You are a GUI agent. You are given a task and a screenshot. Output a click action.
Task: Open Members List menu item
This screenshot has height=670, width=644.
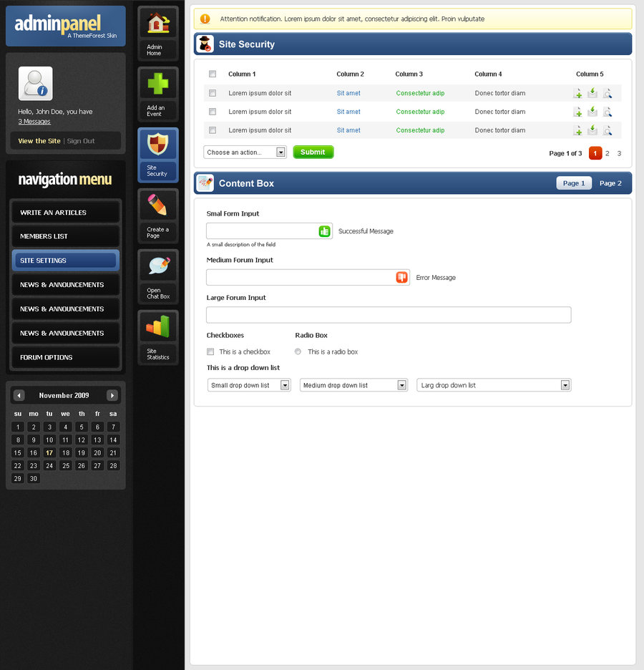(x=66, y=236)
